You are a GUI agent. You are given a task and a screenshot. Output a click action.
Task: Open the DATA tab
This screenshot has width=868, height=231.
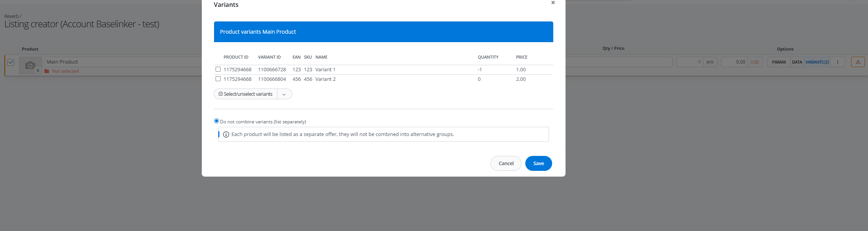tap(797, 62)
